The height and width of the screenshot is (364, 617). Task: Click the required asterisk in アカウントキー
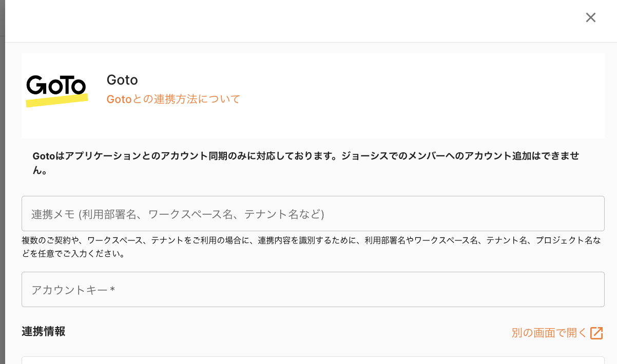coord(112,290)
